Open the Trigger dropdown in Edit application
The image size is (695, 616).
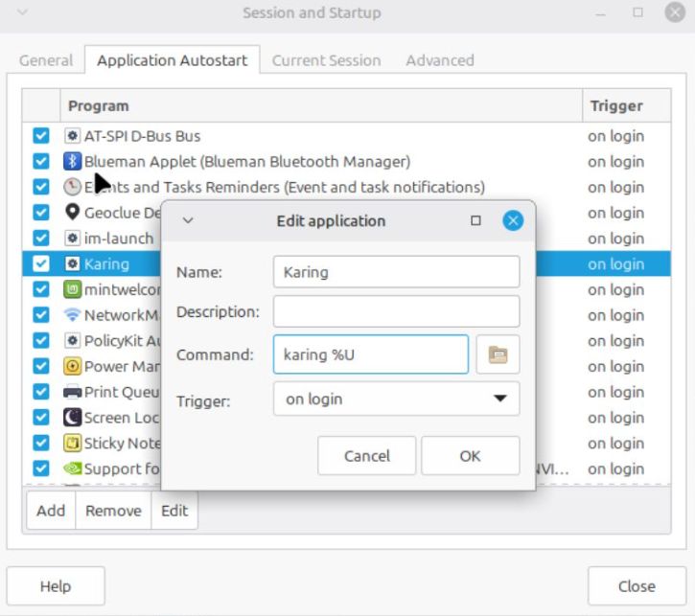click(x=396, y=399)
